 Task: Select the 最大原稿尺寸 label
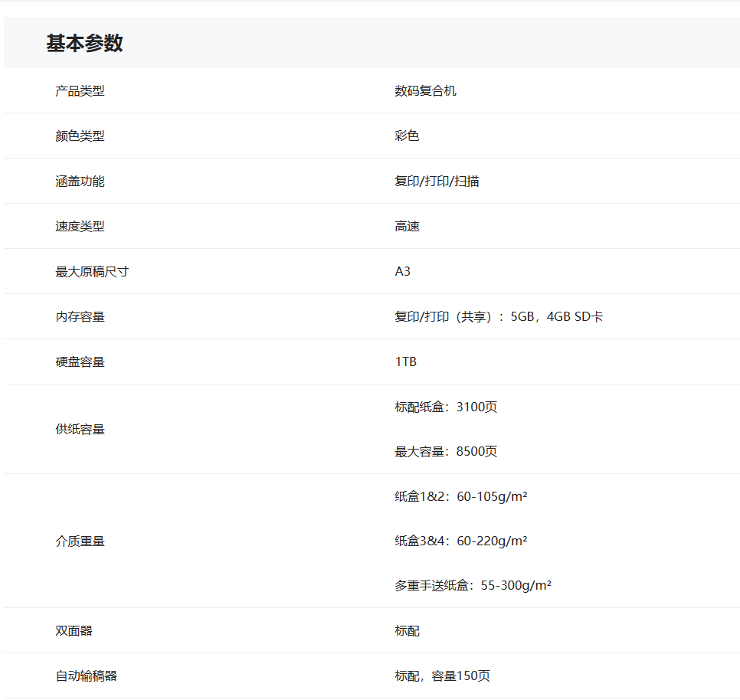point(92,272)
